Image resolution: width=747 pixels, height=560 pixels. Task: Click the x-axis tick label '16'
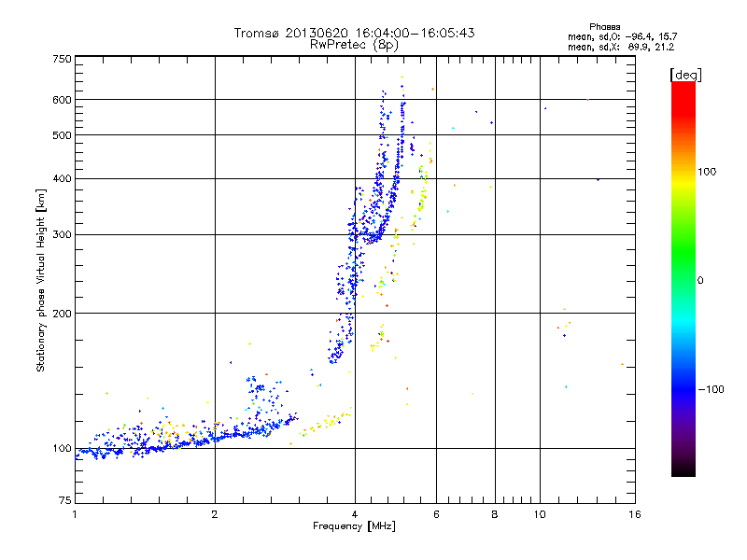(635, 514)
